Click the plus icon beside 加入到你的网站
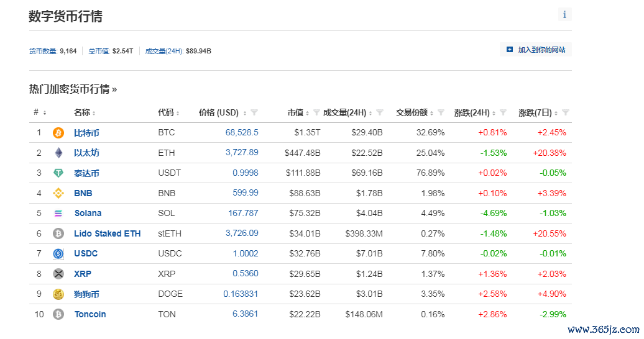This screenshot has width=644, height=339. [x=510, y=50]
